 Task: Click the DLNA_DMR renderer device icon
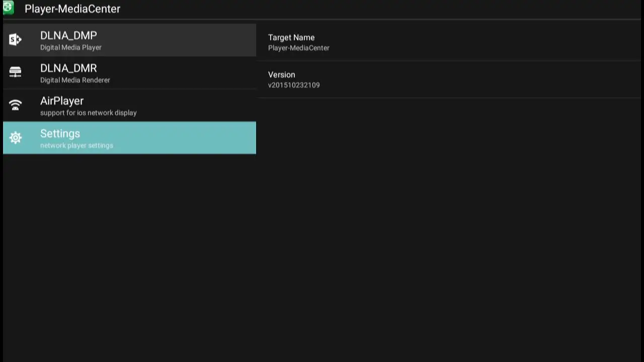[x=15, y=72]
